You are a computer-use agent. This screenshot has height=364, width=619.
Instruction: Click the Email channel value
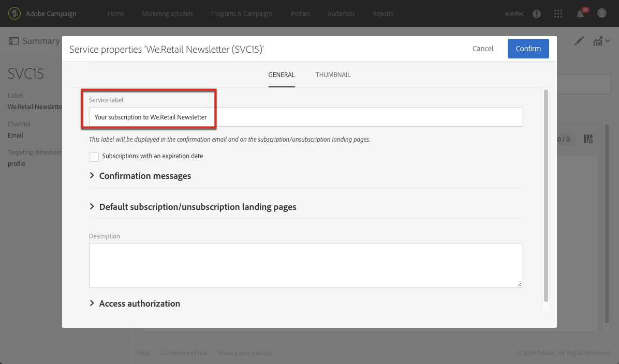click(x=16, y=135)
